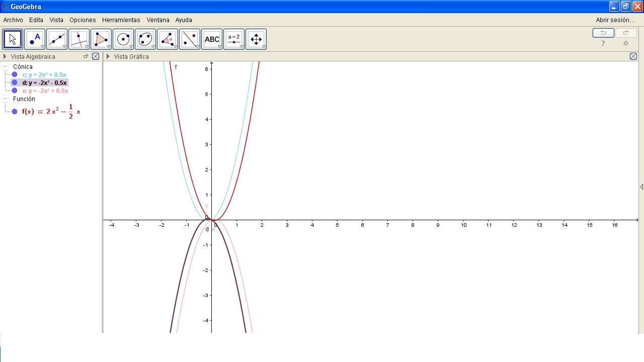Open the Line tool dropdown arrow

point(64,47)
